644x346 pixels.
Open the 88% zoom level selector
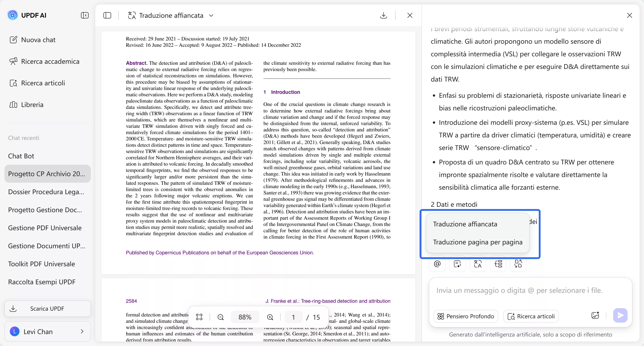(x=245, y=317)
